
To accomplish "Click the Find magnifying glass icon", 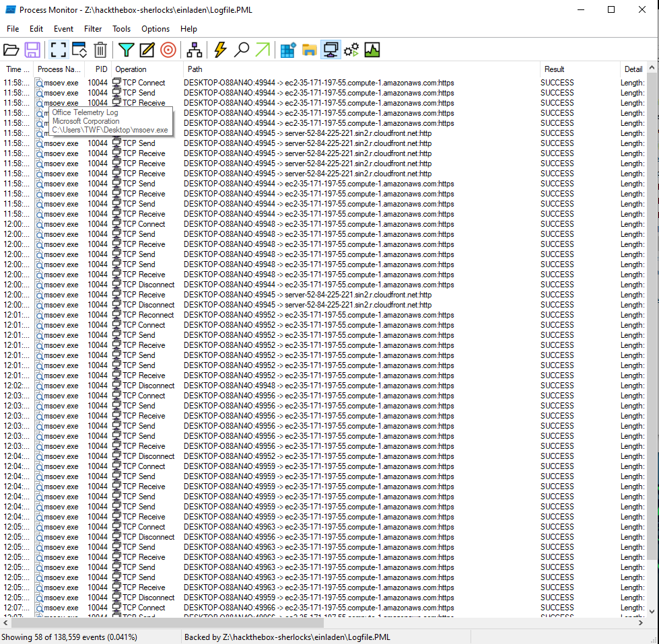I will (242, 50).
